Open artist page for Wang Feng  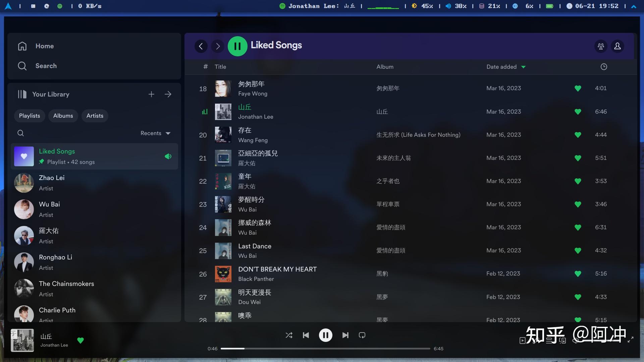click(x=253, y=140)
